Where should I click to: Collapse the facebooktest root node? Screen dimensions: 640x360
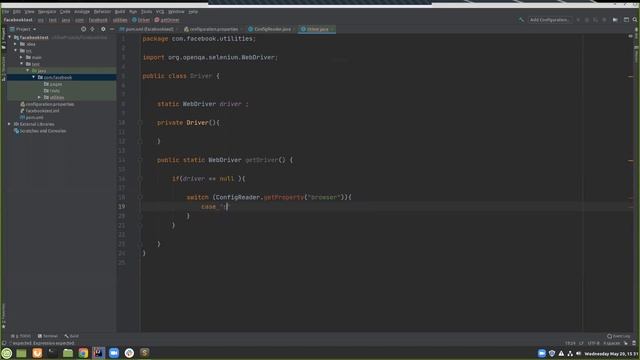pos(10,37)
